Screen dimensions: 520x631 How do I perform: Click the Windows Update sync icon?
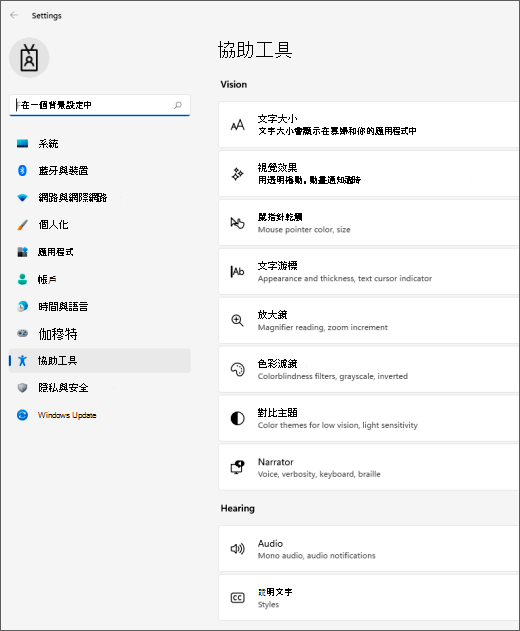[23, 415]
